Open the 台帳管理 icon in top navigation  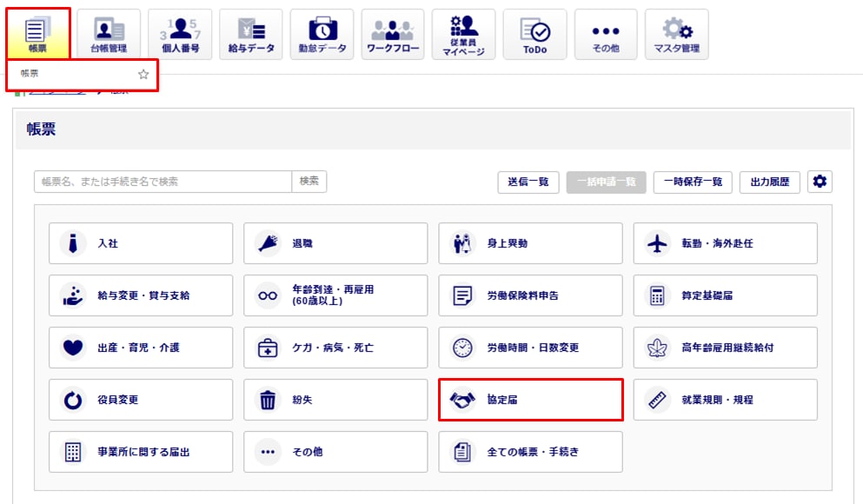[x=109, y=34]
